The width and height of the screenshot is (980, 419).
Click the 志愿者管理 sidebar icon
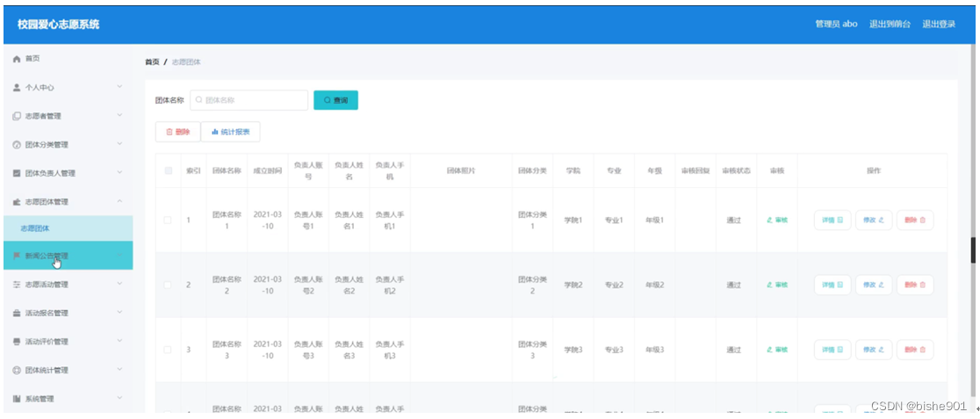(17, 116)
